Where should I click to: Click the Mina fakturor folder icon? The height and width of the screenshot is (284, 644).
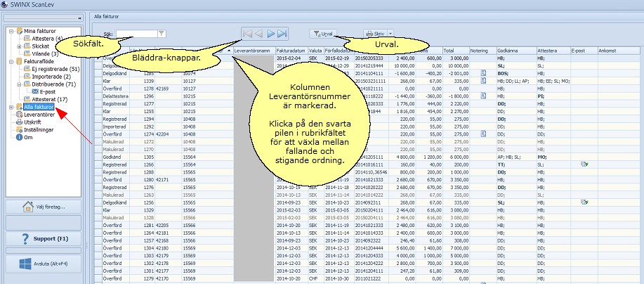click(19, 31)
